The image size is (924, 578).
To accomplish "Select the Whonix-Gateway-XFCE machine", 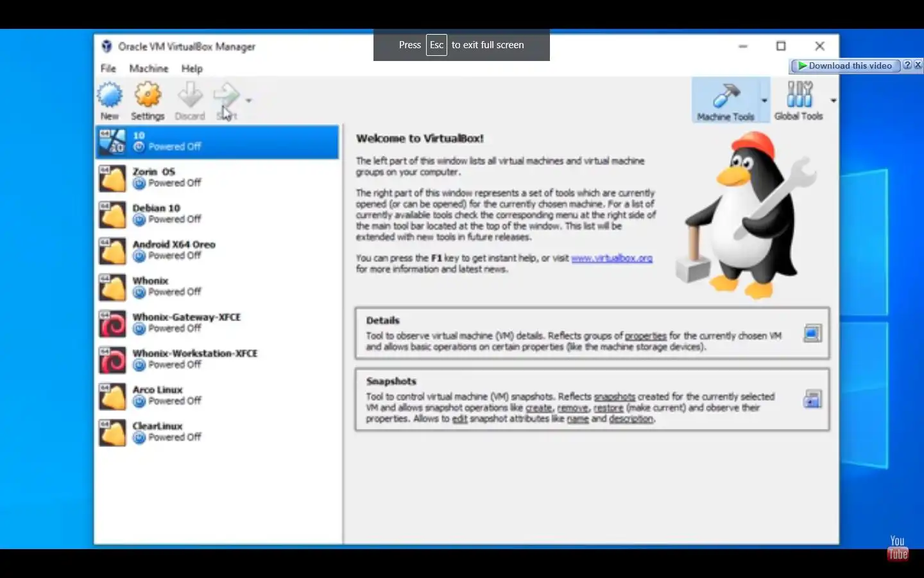I will [218, 323].
